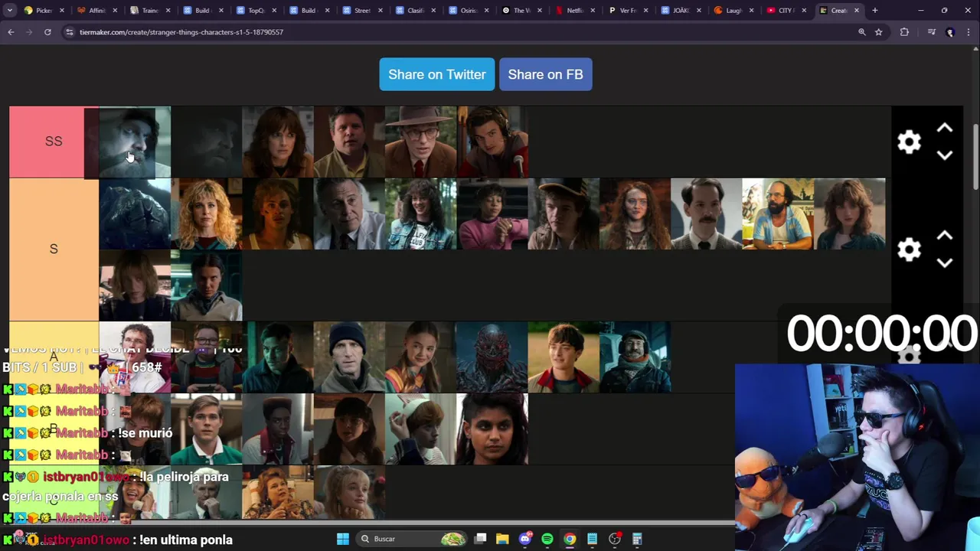This screenshot has width=980, height=551.
Task: Open Calculator from the taskbar
Action: [637, 539]
